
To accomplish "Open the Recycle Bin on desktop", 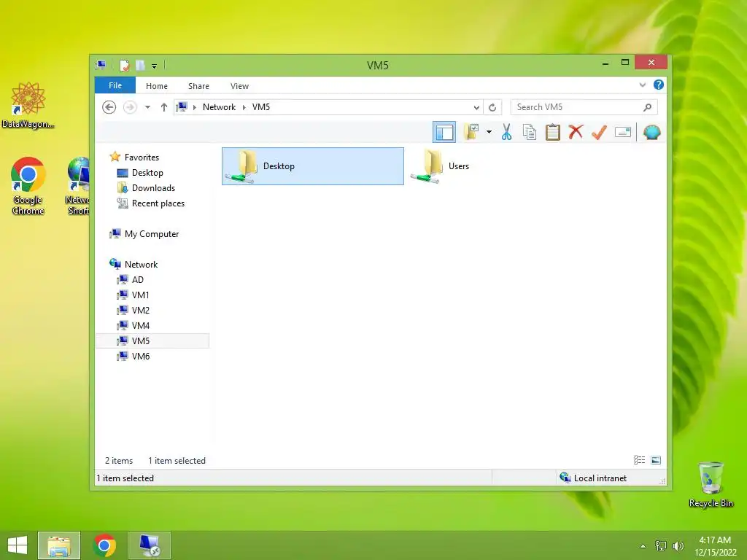I will (711, 484).
